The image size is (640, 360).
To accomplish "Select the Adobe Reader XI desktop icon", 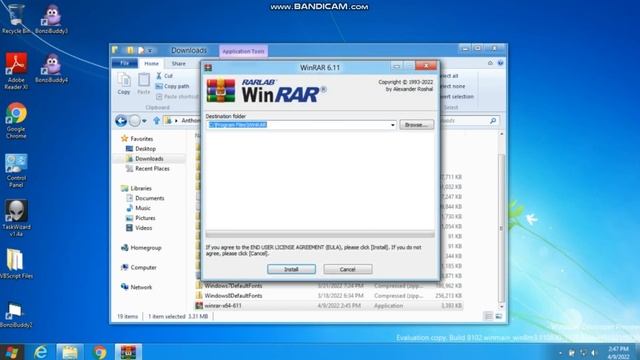I will 16,71.
